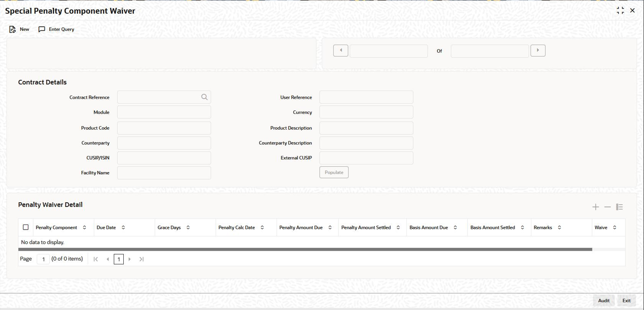This screenshot has height=310, width=644.
Task: Focus the Product Description field
Action: [366, 128]
